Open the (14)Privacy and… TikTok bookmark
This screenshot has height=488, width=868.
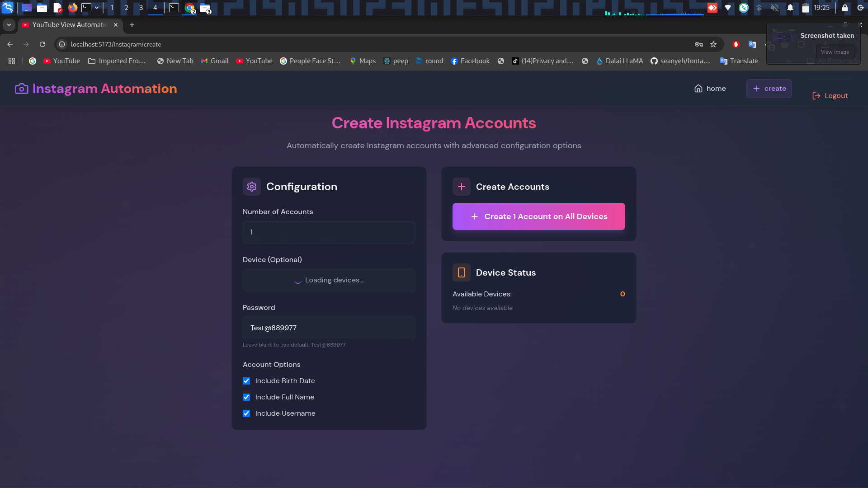(542, 61)
